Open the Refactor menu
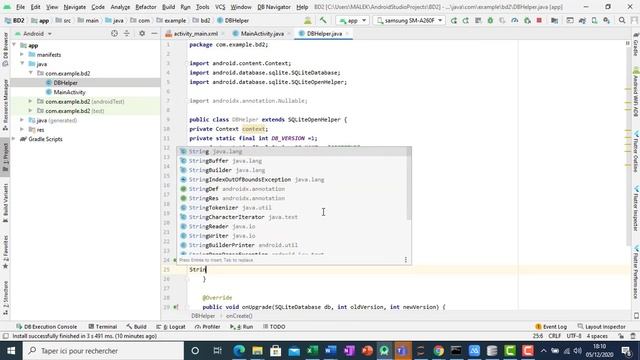 [x=146, y=7]
